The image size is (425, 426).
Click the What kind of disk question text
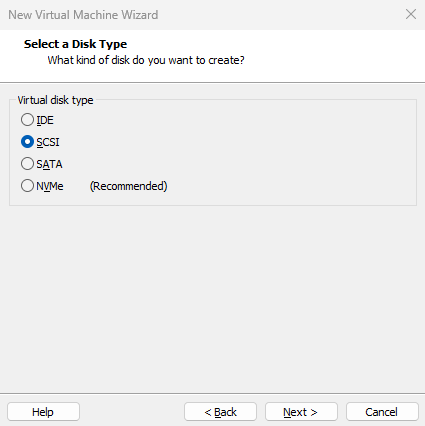coord(146,60)
